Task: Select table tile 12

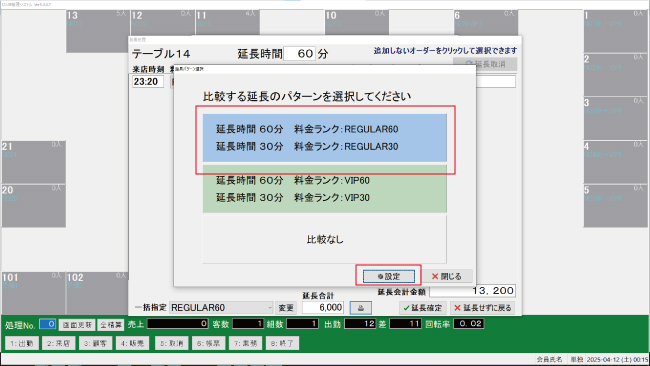Action: [162, 23]
